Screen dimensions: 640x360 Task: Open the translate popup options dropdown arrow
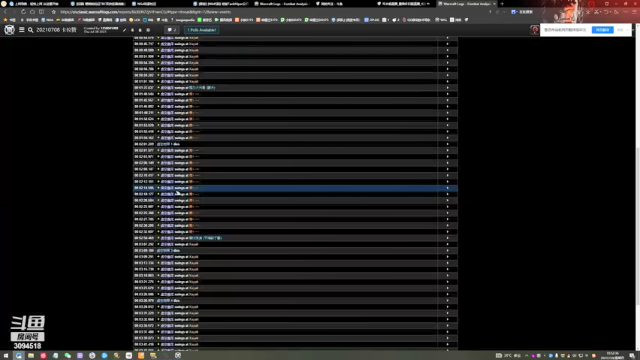628,30
